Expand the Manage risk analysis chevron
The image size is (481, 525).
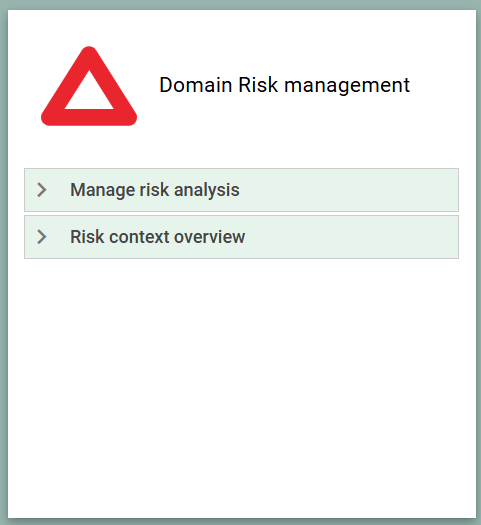(42, 190)
